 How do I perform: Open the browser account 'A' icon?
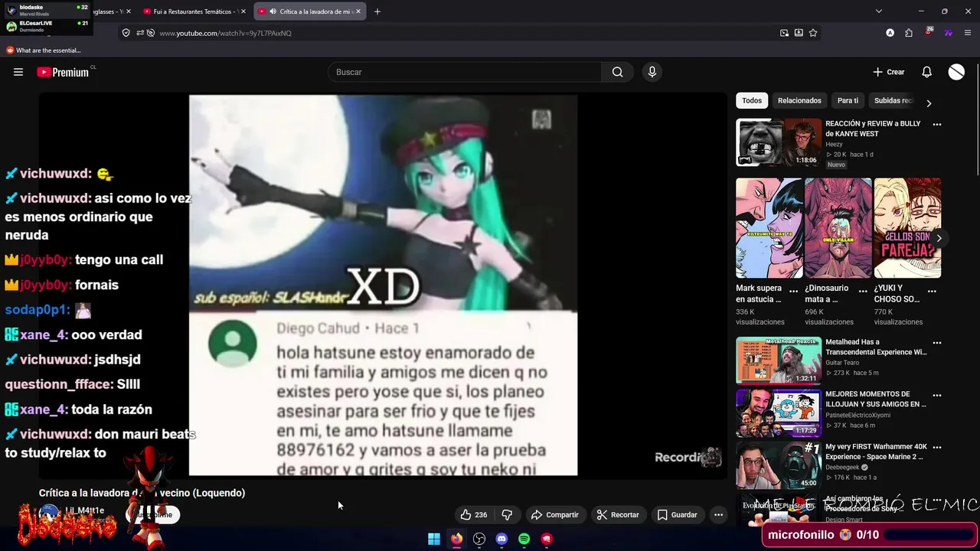890,33
